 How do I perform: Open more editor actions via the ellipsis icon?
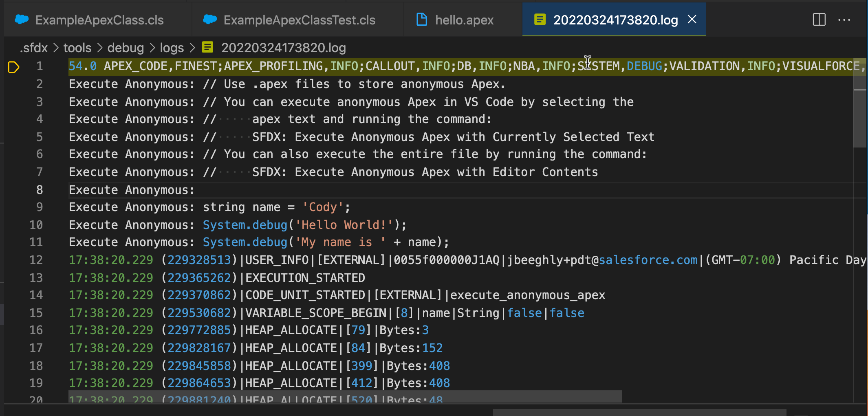coord(844,20)
